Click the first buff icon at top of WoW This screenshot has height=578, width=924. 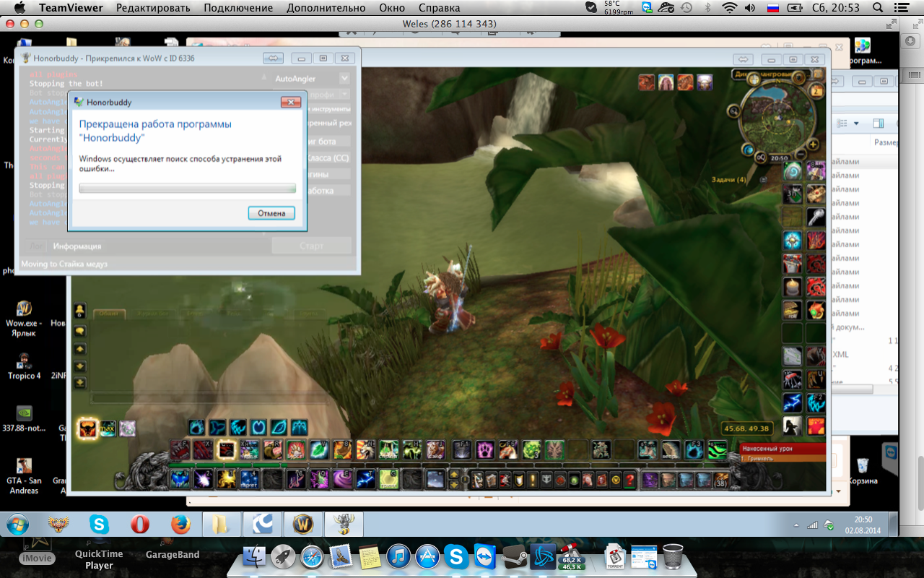(x=647, y=82)
